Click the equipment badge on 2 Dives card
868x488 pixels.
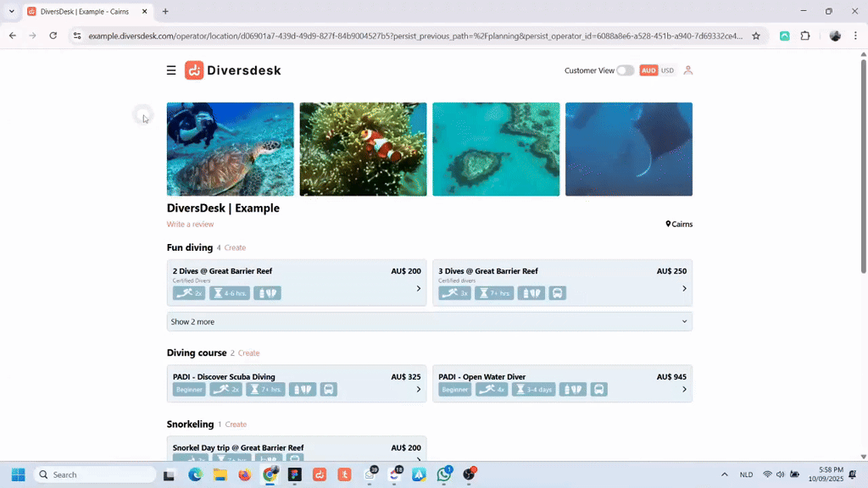pos(267,292)
